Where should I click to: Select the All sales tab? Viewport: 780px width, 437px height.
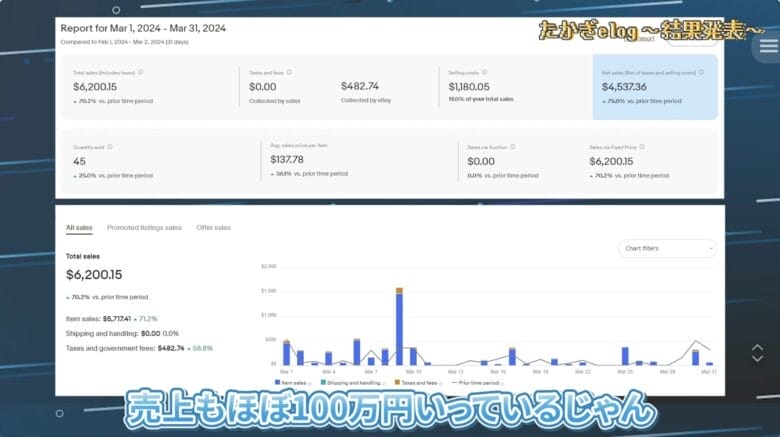(79, 228)
